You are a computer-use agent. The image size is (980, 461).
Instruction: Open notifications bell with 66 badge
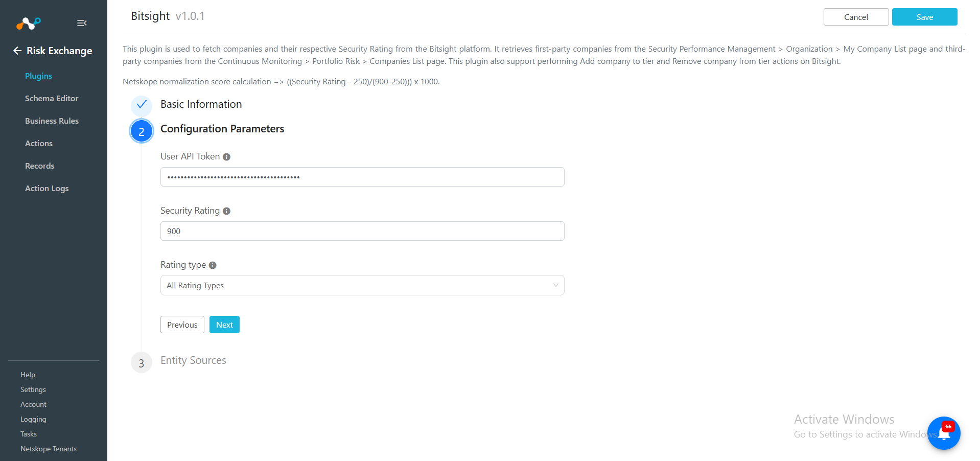944,433
